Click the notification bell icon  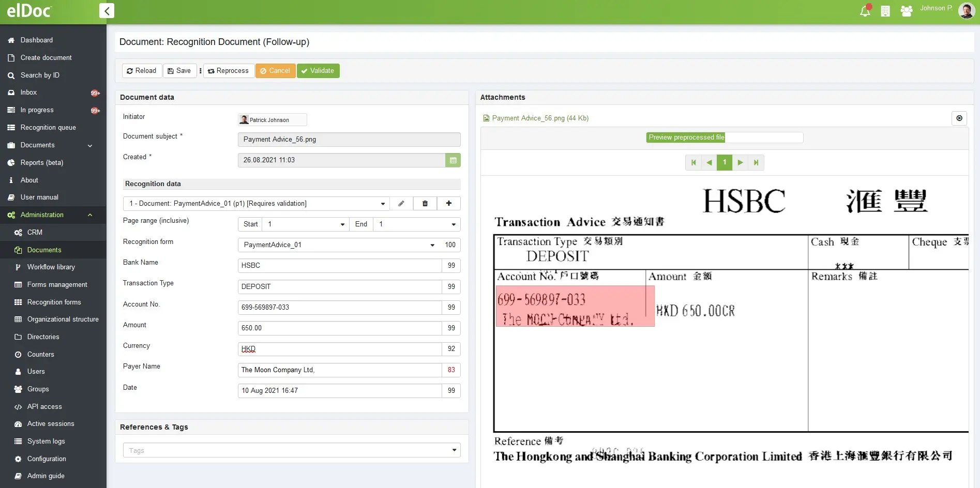coord(865,11)
